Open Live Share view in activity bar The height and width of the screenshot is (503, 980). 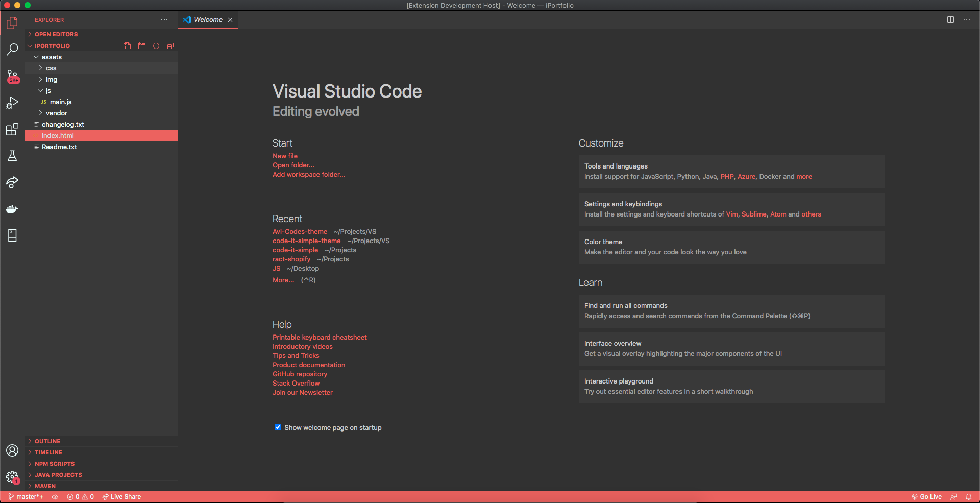(12, 182)
